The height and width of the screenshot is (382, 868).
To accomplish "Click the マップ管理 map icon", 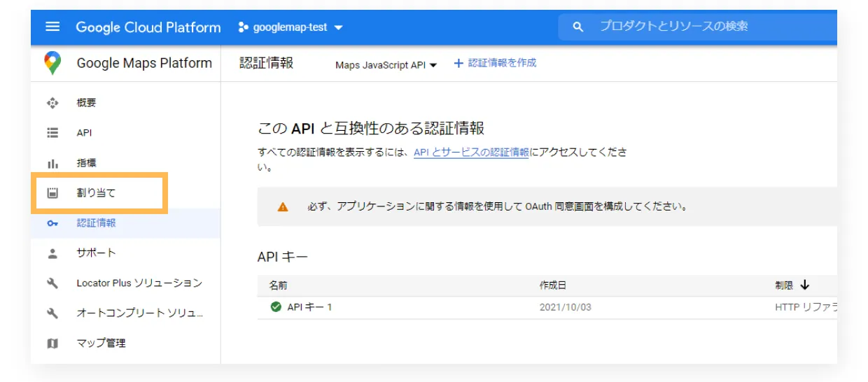I will point(52,344).
